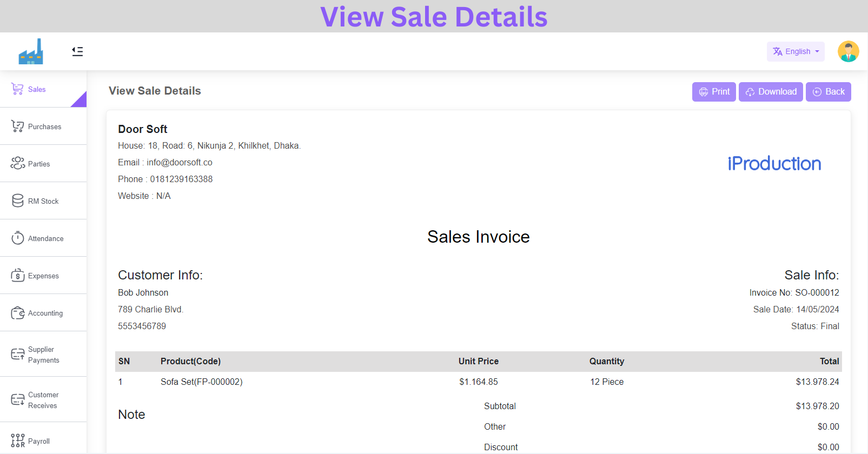Click the printer icon on Print button
The height and width of the screenshot is (454, 868).
(x=703, y=92)
